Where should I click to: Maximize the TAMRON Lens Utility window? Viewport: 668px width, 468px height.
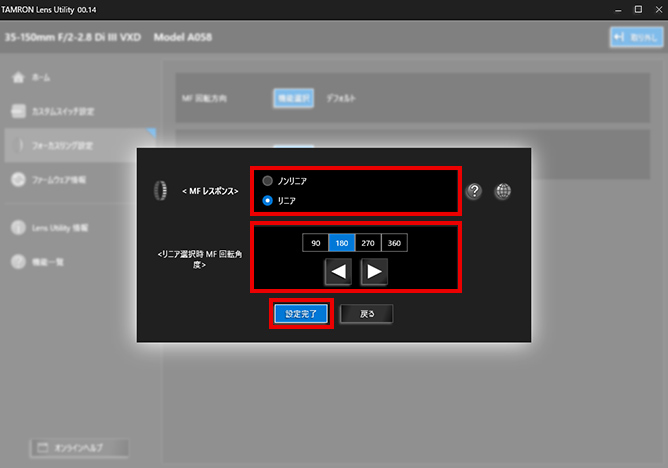[x=638, y=9]
